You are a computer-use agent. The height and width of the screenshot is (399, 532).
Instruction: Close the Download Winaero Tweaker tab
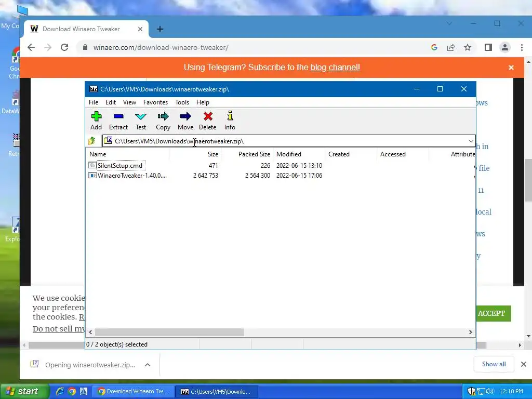click(x=140, y=29)
